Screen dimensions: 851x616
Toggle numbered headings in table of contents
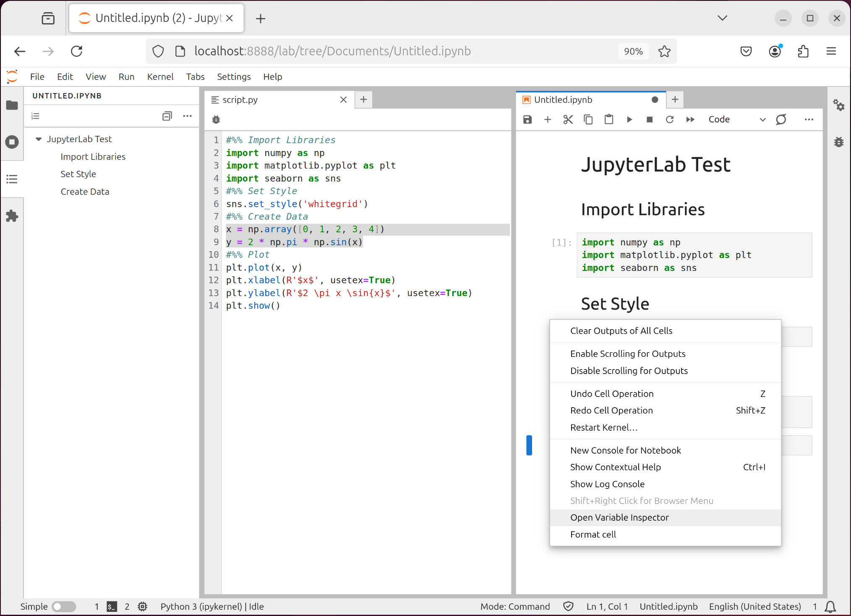(36, 116)
